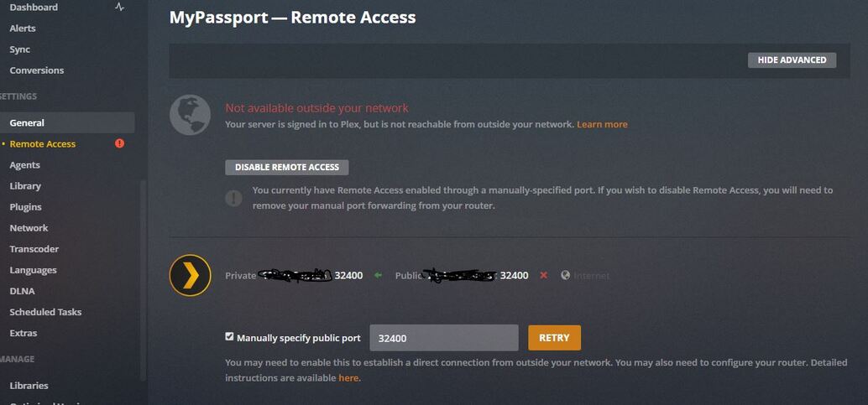Click the Plex chevron logo icon
The width and height of the screenshot is (868, 405).
click(x=190, y=276)
